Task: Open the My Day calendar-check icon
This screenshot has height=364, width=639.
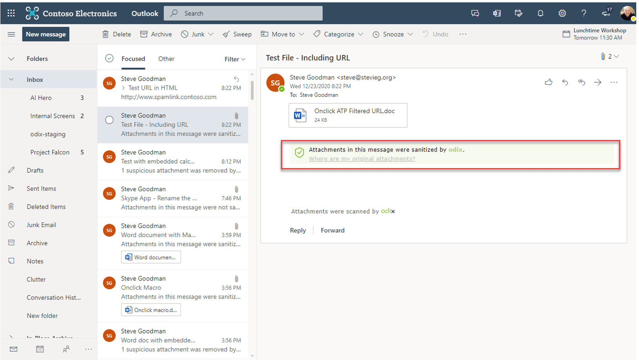Action: pos(518,13)
